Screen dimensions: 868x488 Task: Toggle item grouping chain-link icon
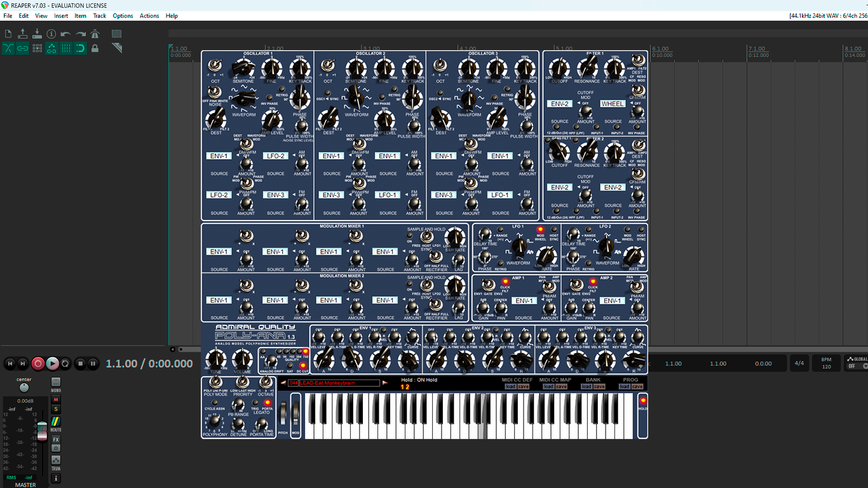(23, 48)
